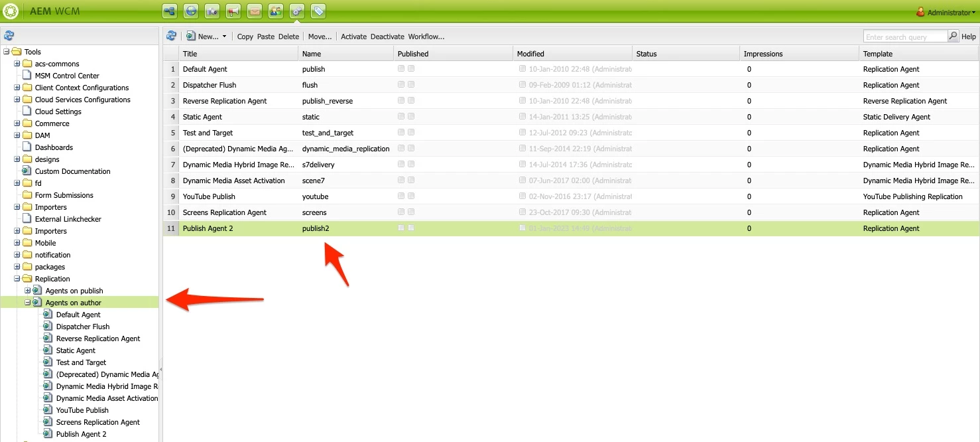Click the Delete toolbar button
This screenshot has width=980, height=442.
point(288,37)
